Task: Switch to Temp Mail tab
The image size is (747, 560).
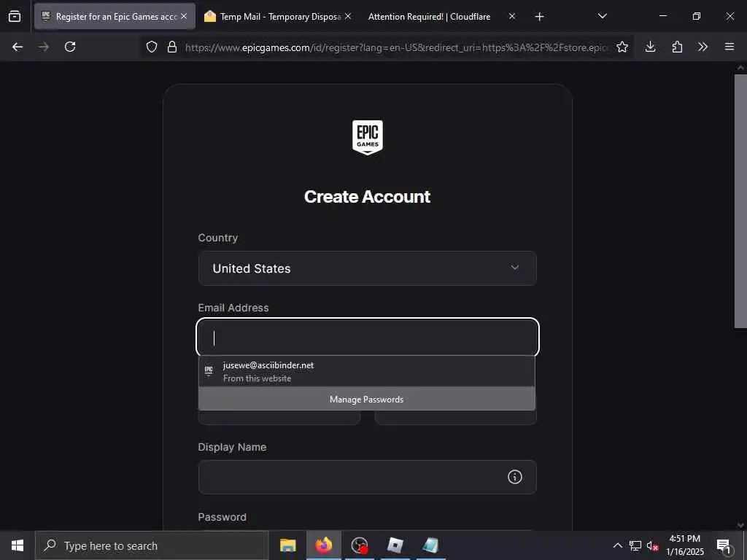Action: point(278,16)
